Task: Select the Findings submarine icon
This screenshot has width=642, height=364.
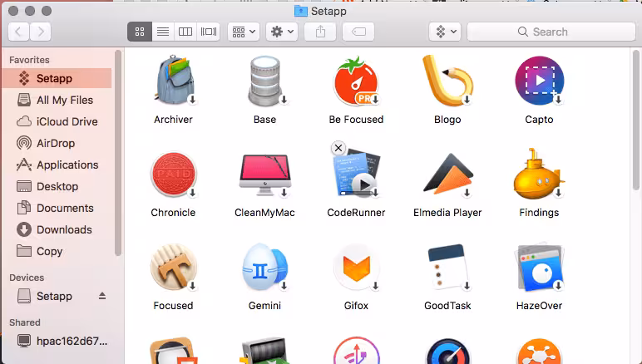Action: click(x=539, y=175)
